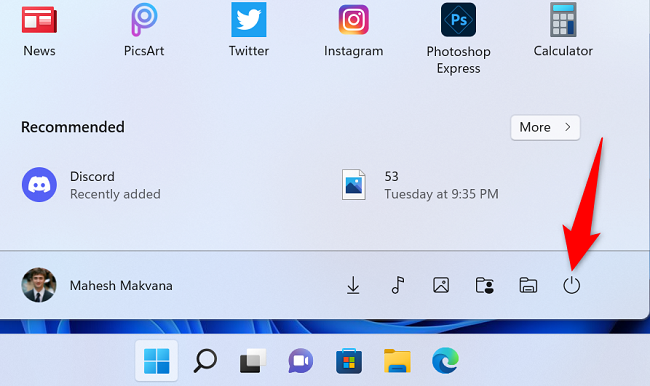Screen dimensions: 650x386
Task: Open recently added Discord
Action: [91, 185]
